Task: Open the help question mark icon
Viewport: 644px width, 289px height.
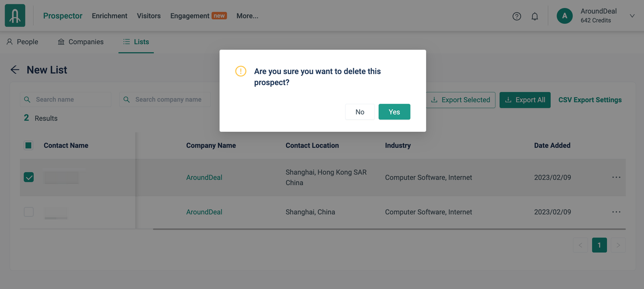Action: point(517,16)
